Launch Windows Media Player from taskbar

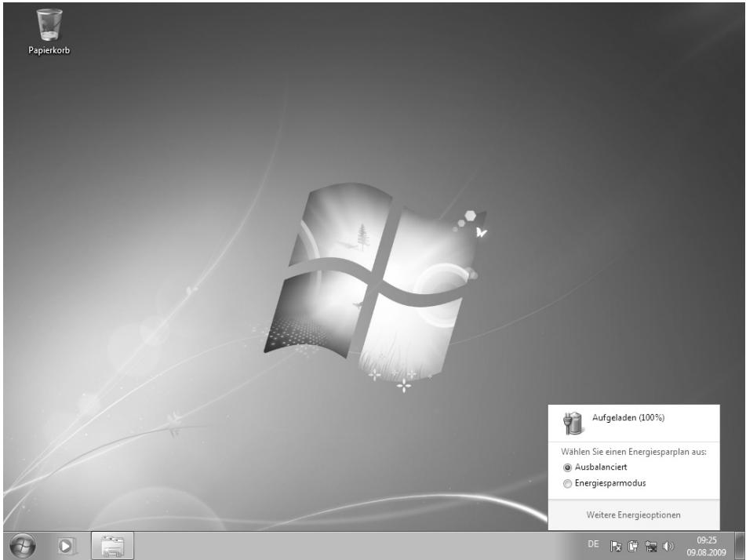pos(66,546)
